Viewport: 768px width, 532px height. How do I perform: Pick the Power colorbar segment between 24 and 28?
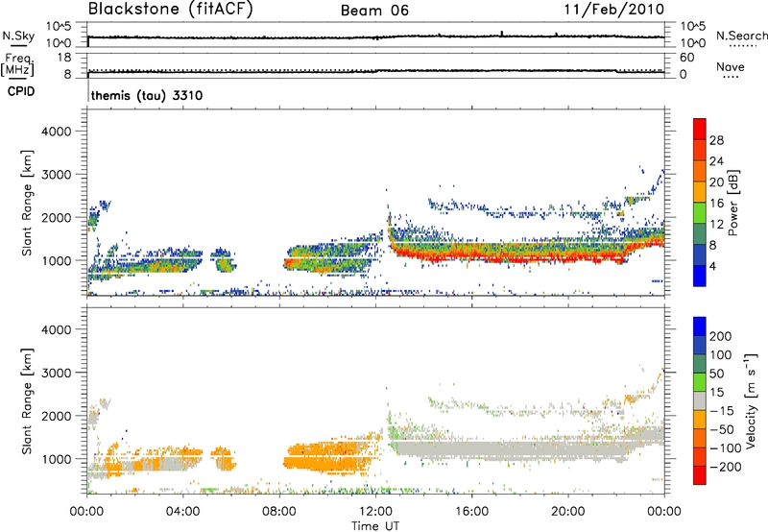click(700, 150)
